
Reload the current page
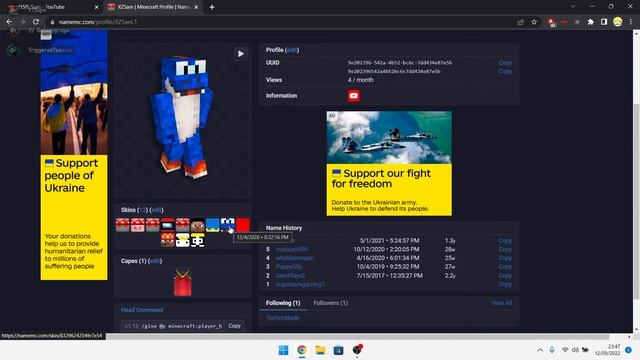[36, 22]
